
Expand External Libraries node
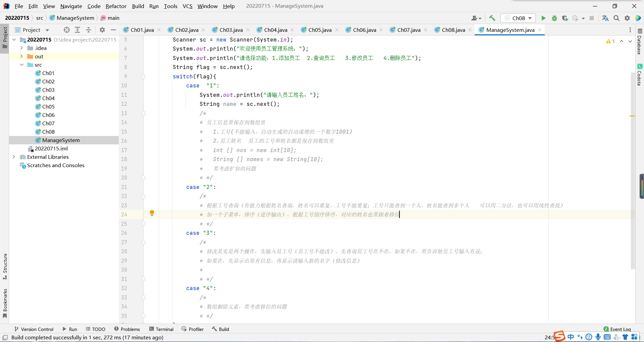click(14, 157)
